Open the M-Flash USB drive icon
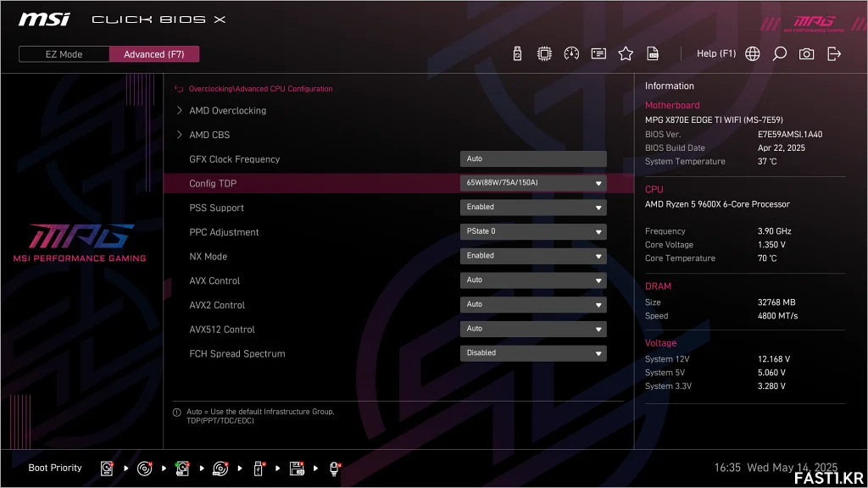 [x=517, y=53]
